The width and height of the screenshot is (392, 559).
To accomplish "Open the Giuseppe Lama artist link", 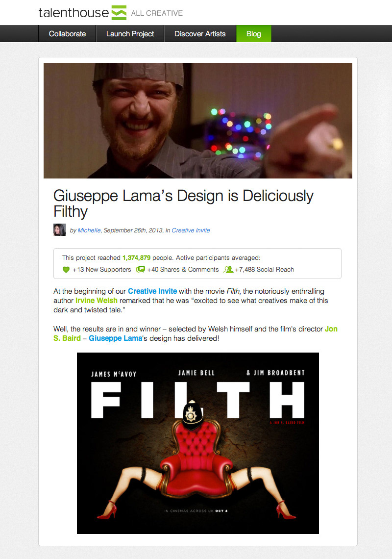I will 116,338.
